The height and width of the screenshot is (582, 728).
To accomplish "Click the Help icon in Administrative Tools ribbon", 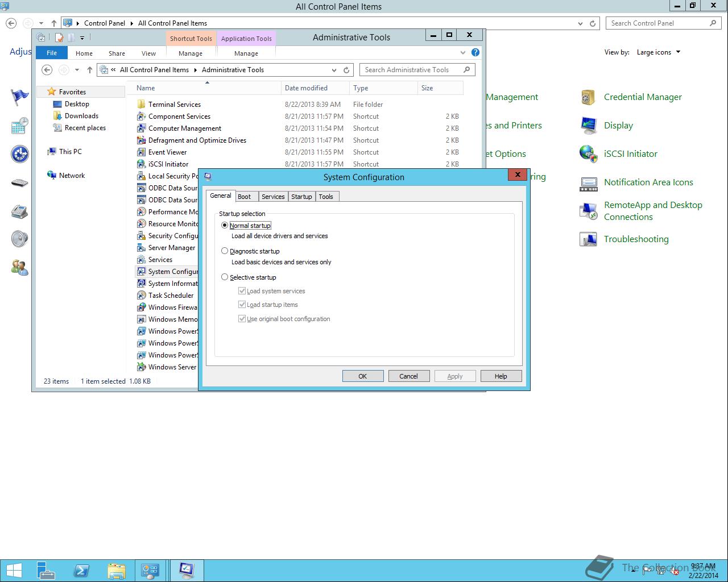I will [x=475, y=52].
